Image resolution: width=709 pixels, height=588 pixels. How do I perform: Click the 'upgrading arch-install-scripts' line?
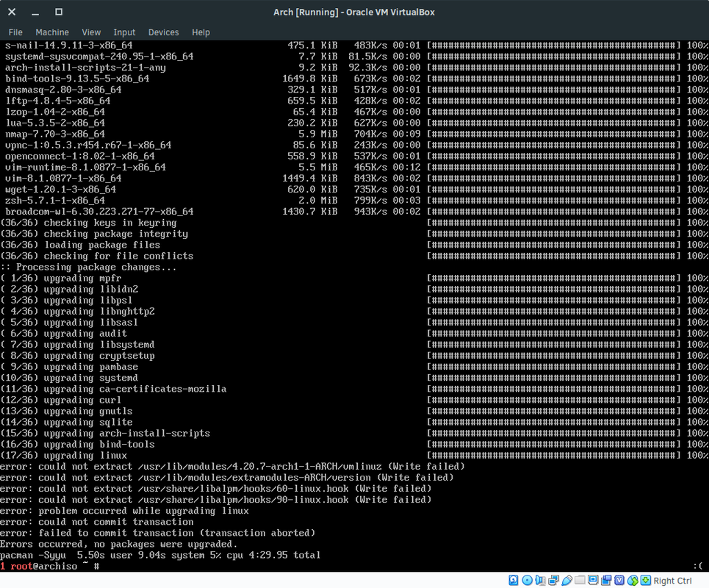(105, 433)
